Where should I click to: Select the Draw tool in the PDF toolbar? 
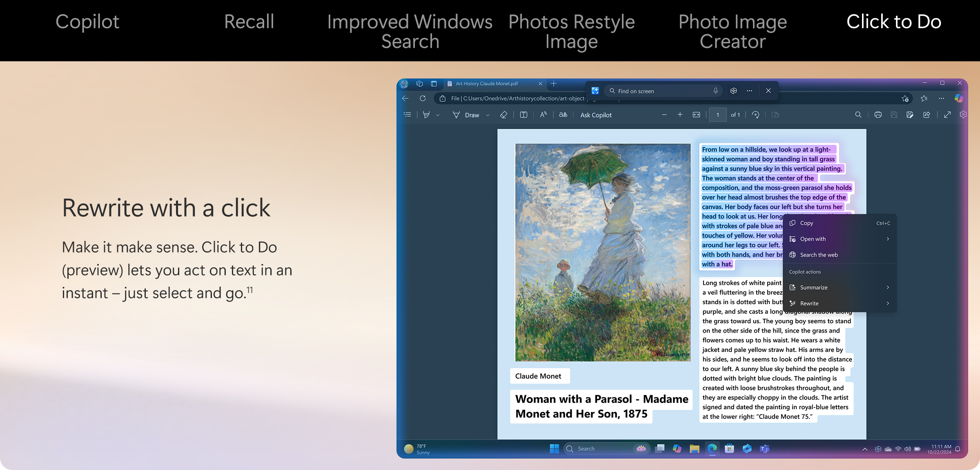point(472,115)
